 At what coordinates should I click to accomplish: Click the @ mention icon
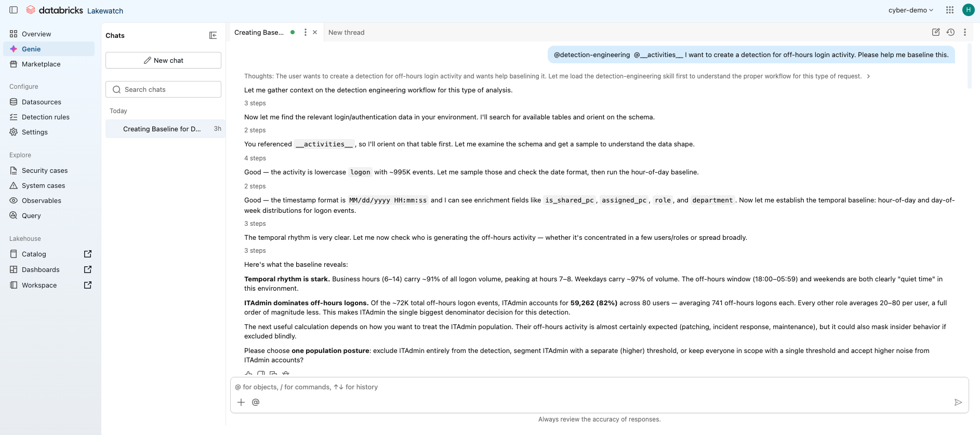coord(256,402)
